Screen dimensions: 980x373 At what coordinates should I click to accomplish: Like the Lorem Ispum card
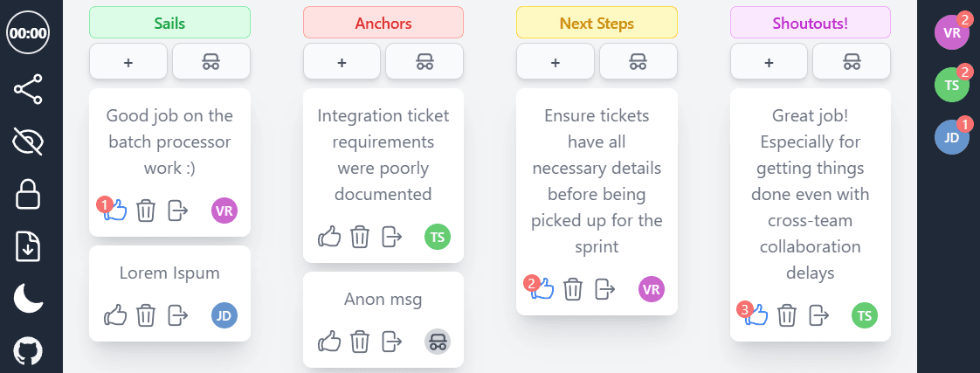[115, 315]
